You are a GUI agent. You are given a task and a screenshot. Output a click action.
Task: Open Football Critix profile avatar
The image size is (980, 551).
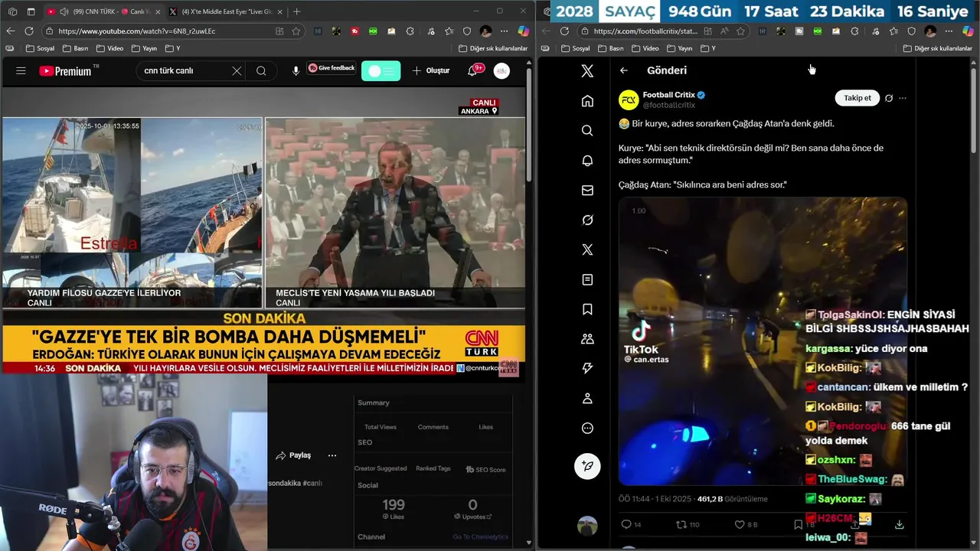pyautogui.click(x=629, y=99)
